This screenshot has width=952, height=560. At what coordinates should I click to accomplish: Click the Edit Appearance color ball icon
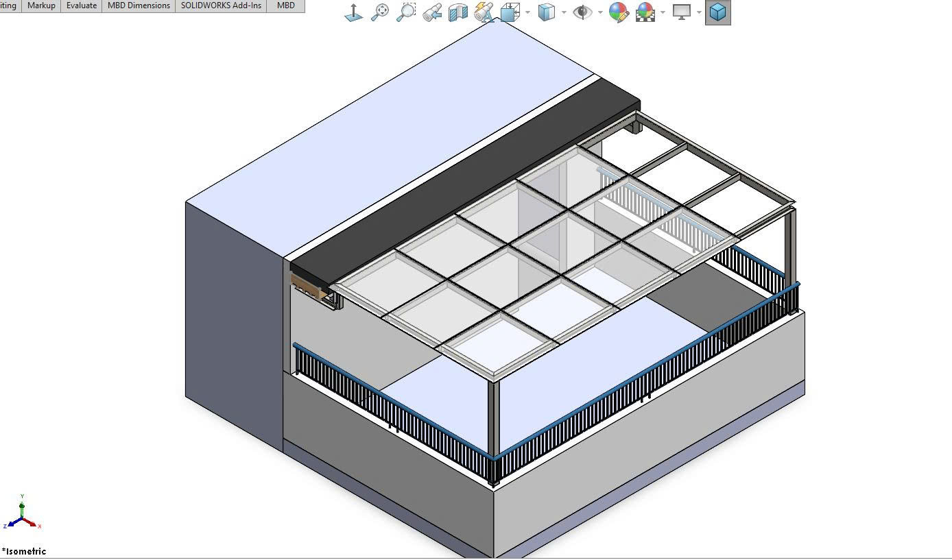click(619, 12)
